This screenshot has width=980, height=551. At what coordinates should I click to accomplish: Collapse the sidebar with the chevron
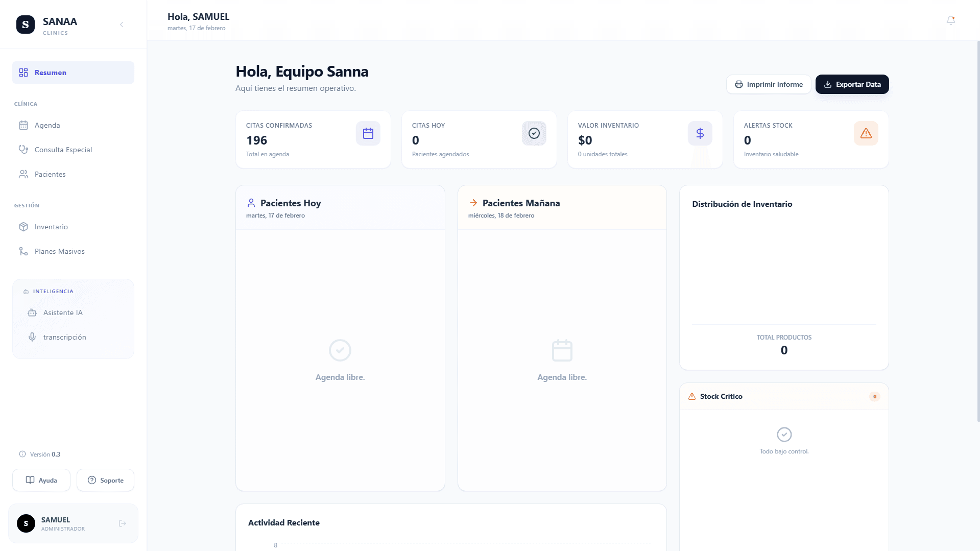[x=122, y=25]
